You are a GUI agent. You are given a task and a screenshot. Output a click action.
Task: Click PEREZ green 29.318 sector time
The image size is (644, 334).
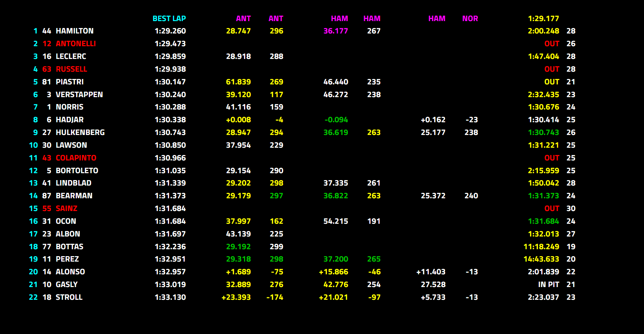click(238, 259)
